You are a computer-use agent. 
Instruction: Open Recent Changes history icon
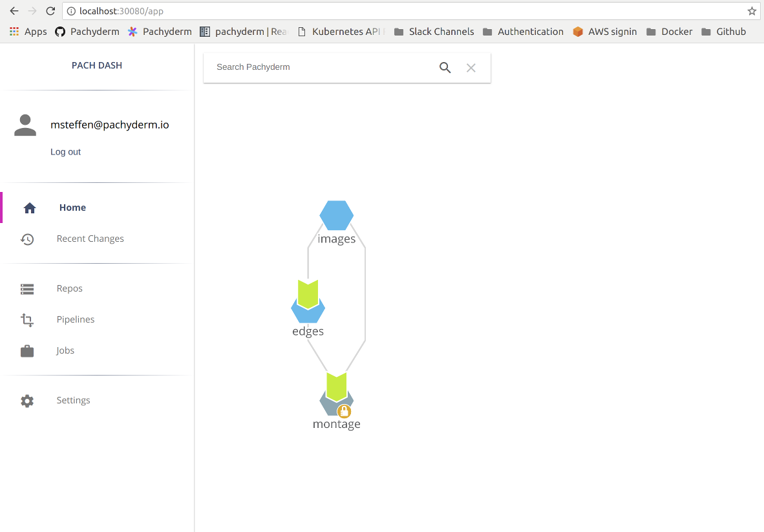coord(27,239)
